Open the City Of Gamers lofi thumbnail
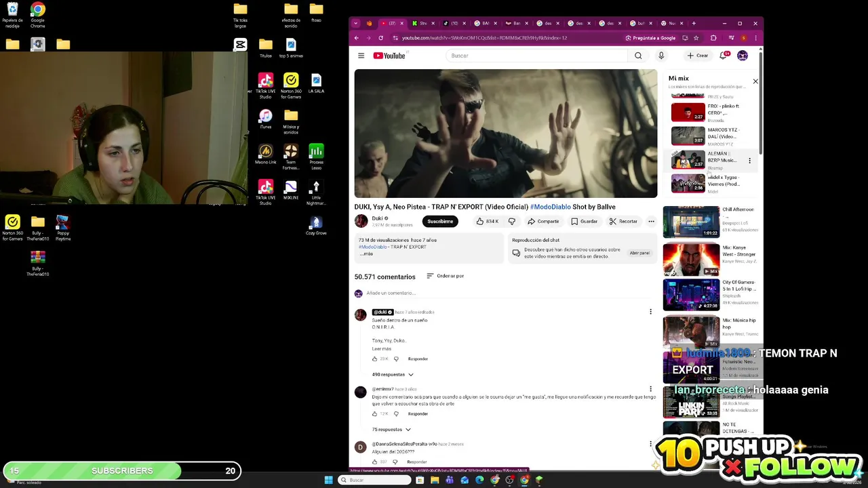The height and width of the screenshot is (488, 868). click(x=691, y=295)
